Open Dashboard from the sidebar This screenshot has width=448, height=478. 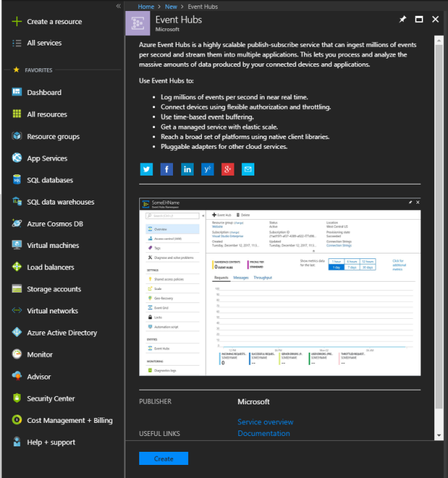tap(37, 92)
